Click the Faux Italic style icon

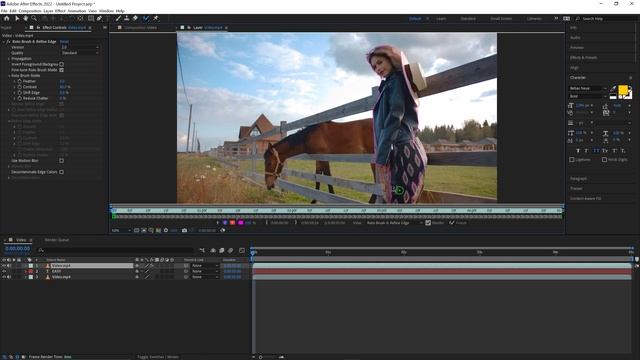pos(586,151)
